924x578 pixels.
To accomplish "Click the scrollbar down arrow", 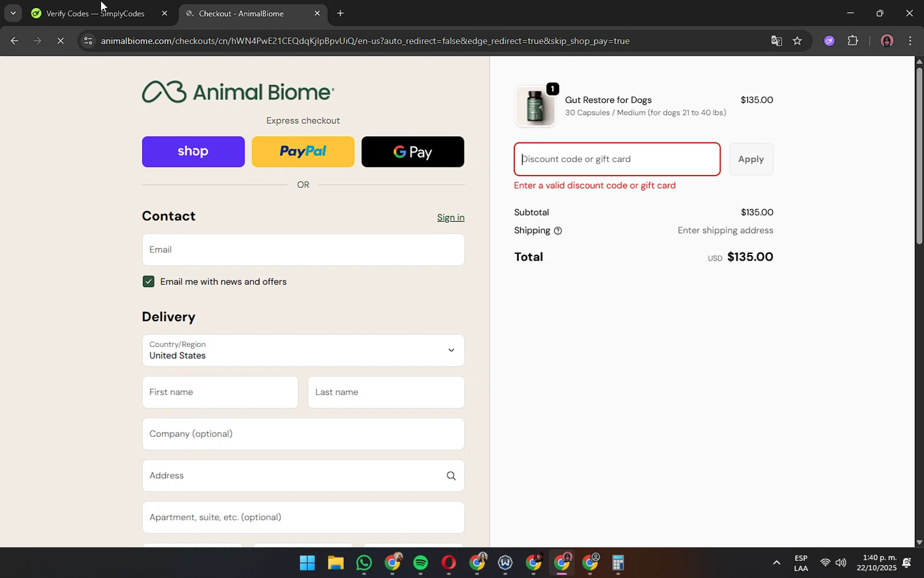I will click(x=919, y=543).
